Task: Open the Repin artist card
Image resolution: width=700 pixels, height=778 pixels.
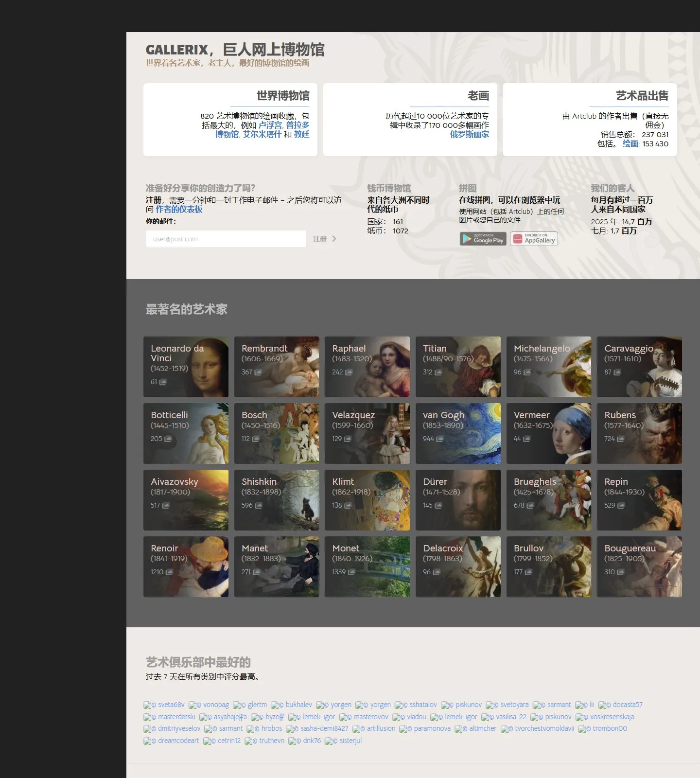Action: (639, 500)
